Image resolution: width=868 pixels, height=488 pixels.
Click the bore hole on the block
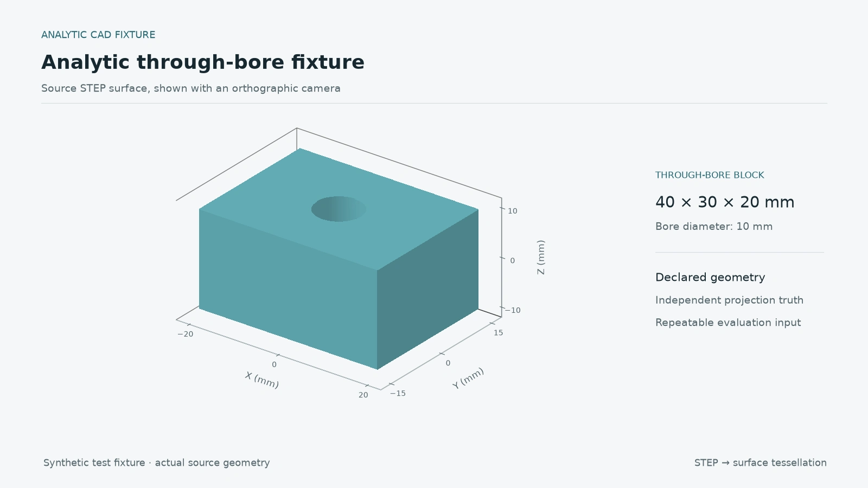pyautogui.click(x=339, y=209)
